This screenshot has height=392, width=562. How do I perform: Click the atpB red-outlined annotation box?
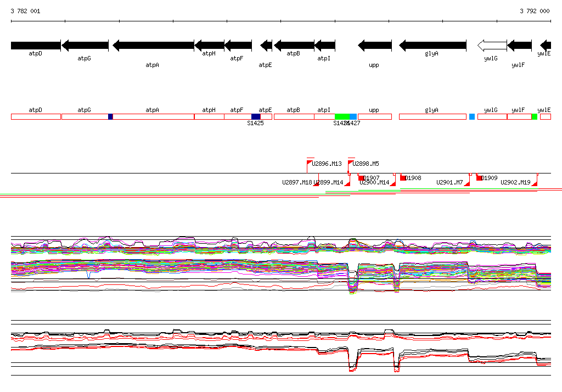[x=294, y=116]
